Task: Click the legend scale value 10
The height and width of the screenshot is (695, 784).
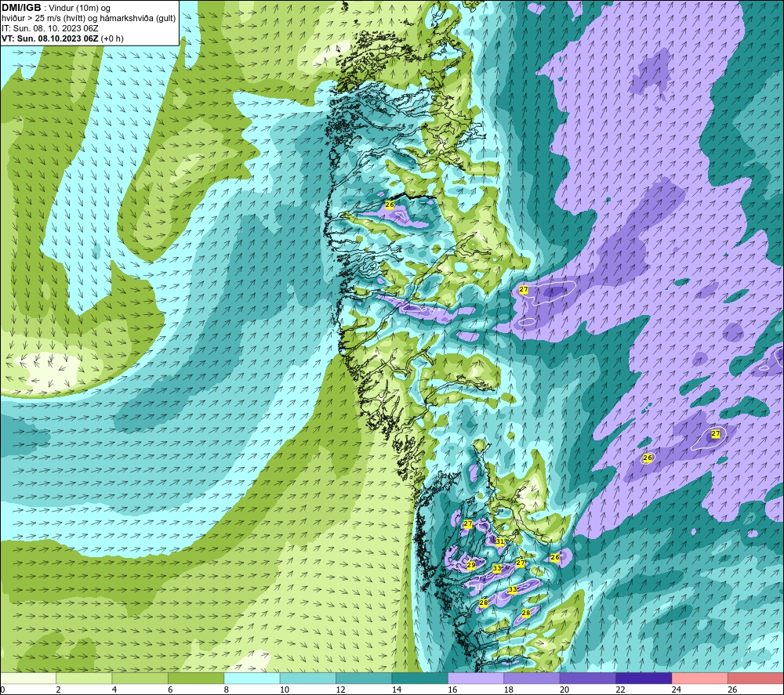Action: 285,690
